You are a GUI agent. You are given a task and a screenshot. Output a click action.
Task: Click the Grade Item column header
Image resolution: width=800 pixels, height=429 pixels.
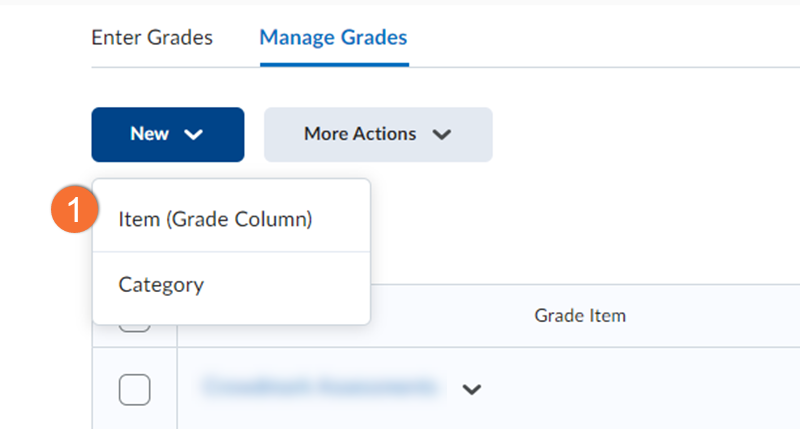click(580, 316)
